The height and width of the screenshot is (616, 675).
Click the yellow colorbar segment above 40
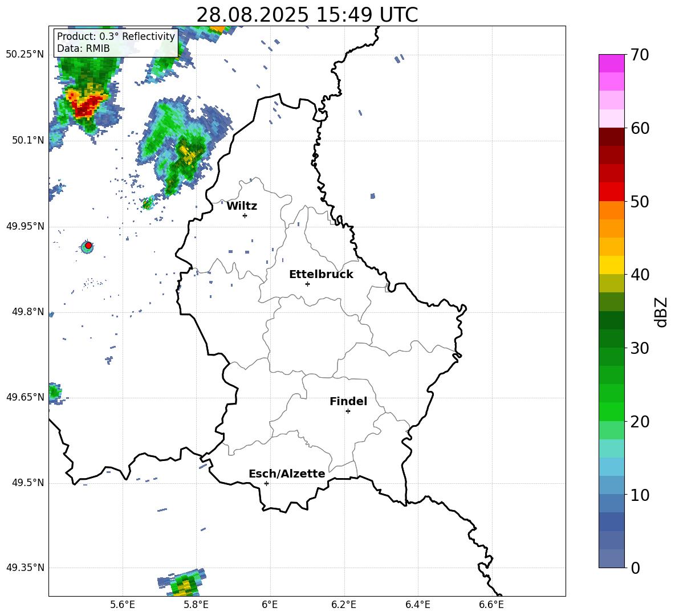[x=611, y=265]
